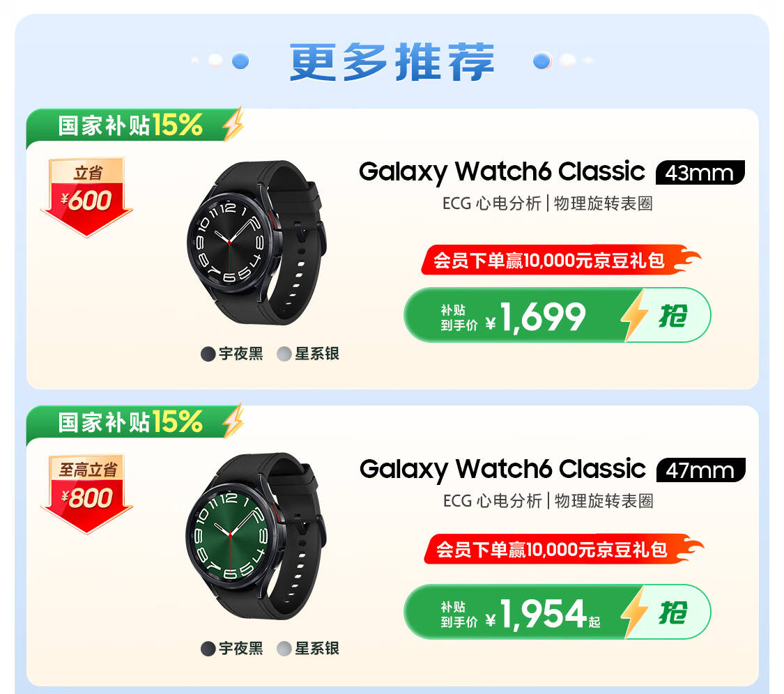Click the 47mm size label
The height and width of the screenshot is (694, 784).
coord(700,470)
